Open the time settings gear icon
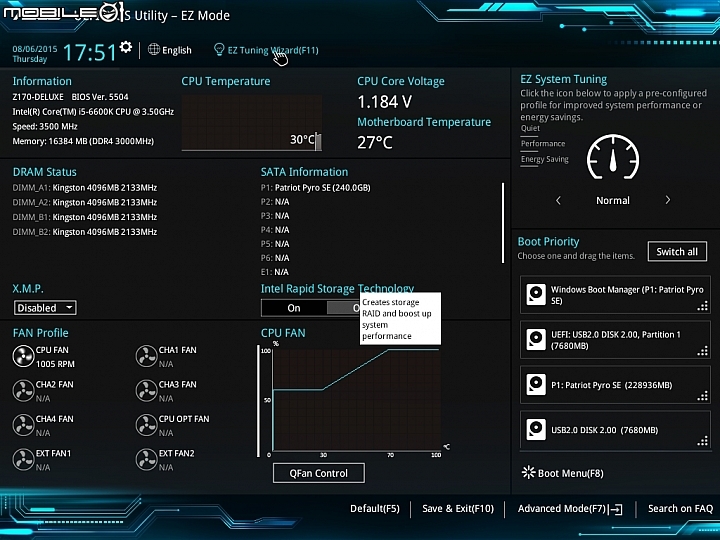 (125, 47)
